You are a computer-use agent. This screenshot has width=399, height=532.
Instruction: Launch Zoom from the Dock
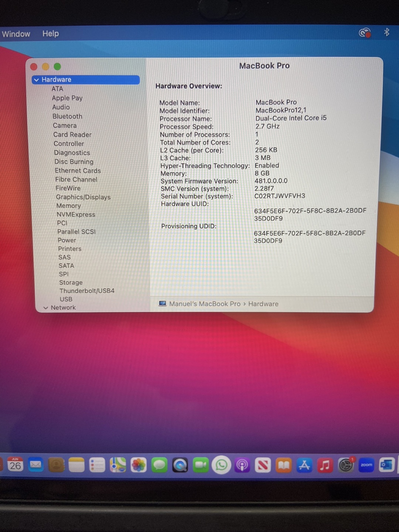[366, 465]
